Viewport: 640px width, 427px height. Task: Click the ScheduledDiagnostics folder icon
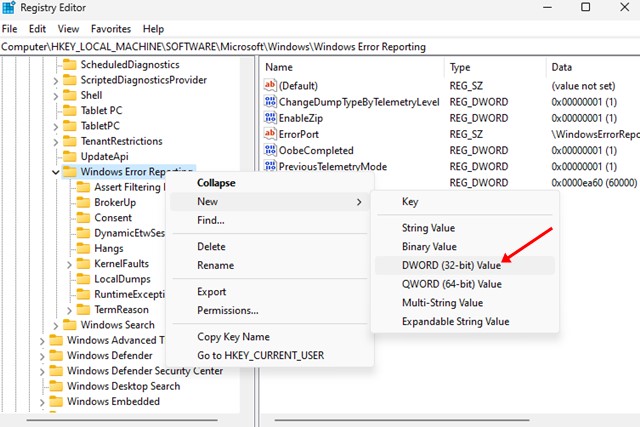pos(69,64)
